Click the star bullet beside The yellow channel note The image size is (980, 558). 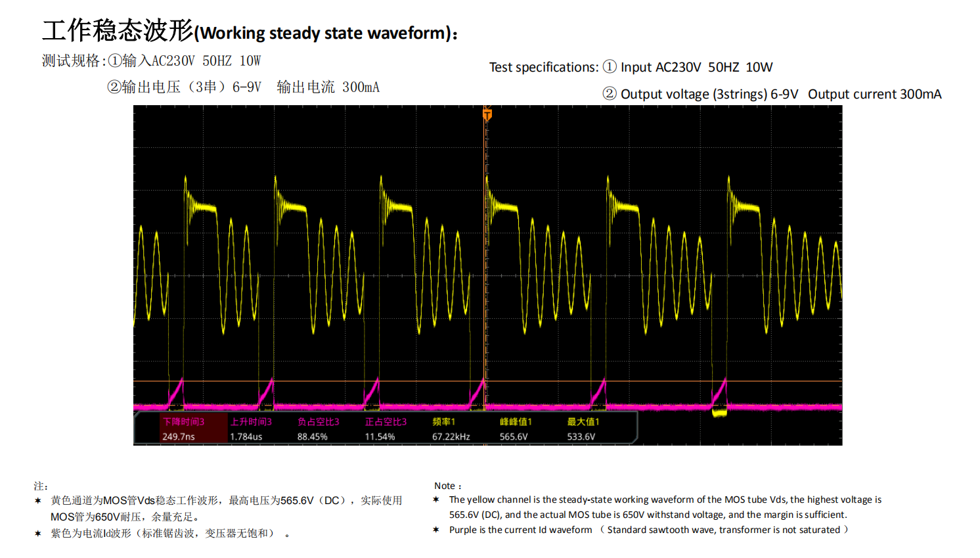(436, 500)
